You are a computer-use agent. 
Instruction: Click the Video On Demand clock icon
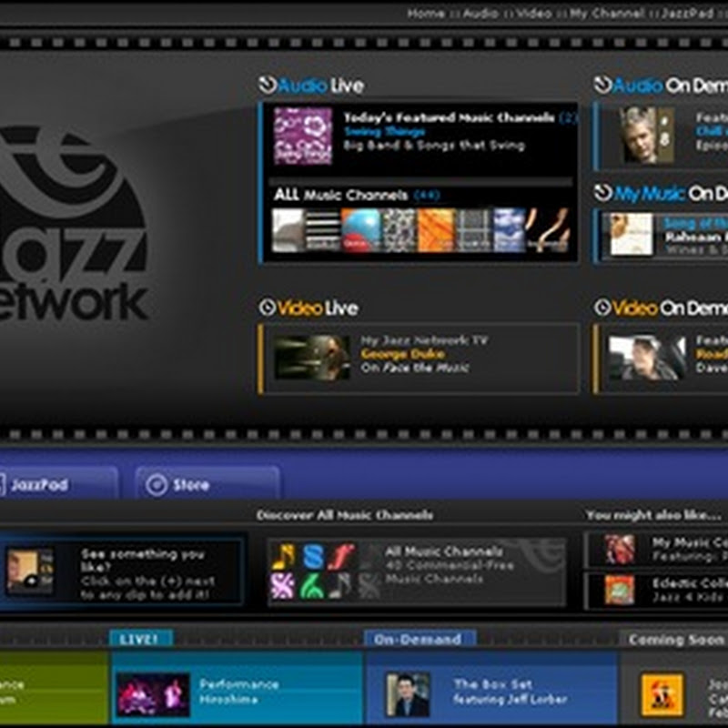pyautogui.click(x=602, y=308)
